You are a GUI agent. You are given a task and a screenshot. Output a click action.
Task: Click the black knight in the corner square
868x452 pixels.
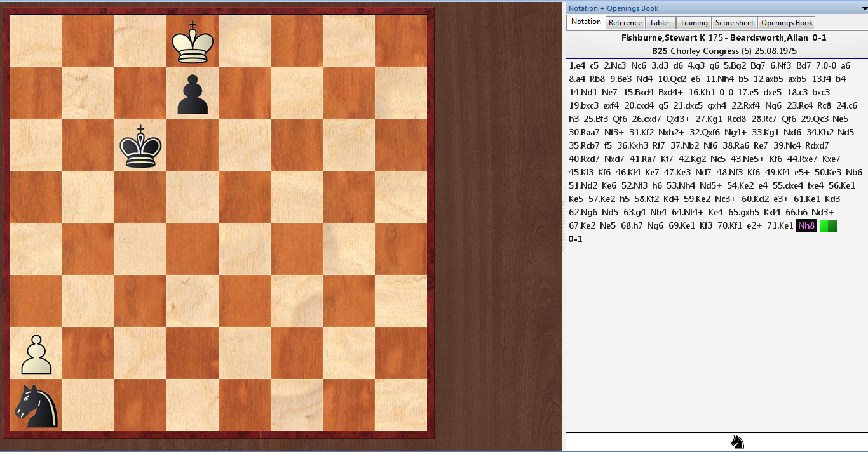[36, 406]
